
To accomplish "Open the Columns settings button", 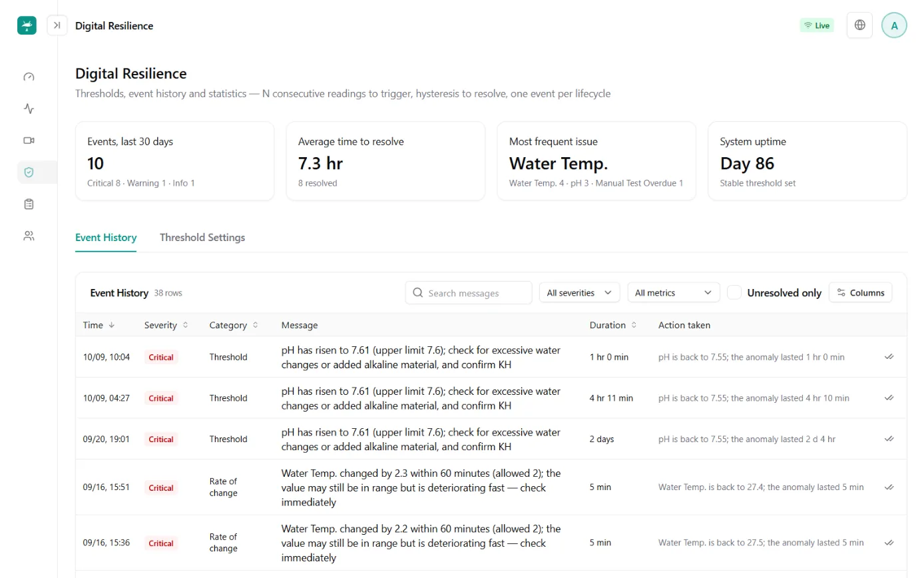I will pos(861,292).
